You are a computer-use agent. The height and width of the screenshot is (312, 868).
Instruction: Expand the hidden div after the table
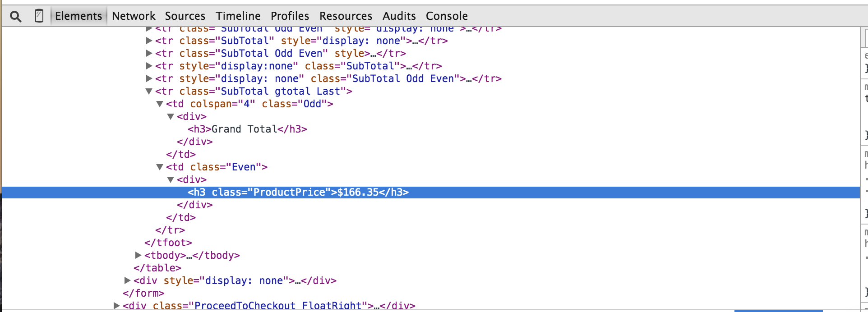127,280
